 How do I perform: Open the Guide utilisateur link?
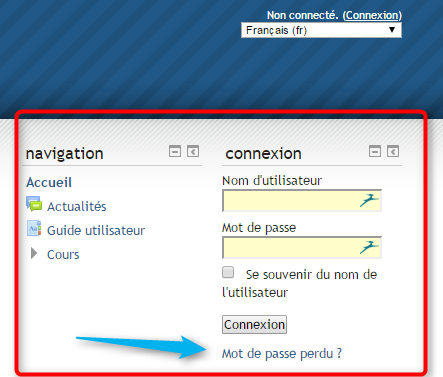[x=96, y=230]
